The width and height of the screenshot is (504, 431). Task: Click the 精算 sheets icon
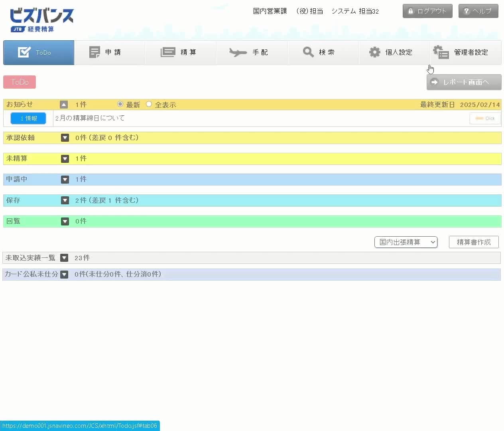[x=168, y=52]
